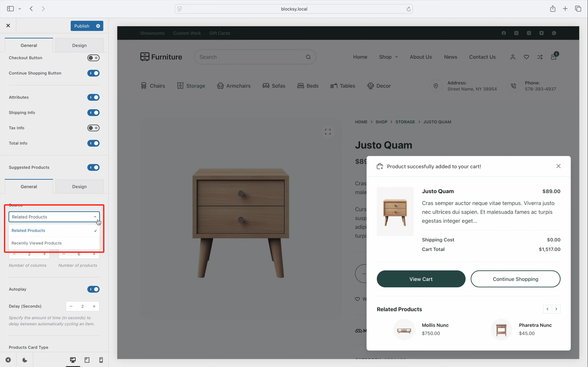Enable the Checkout Button toggle

pos(93,58)
